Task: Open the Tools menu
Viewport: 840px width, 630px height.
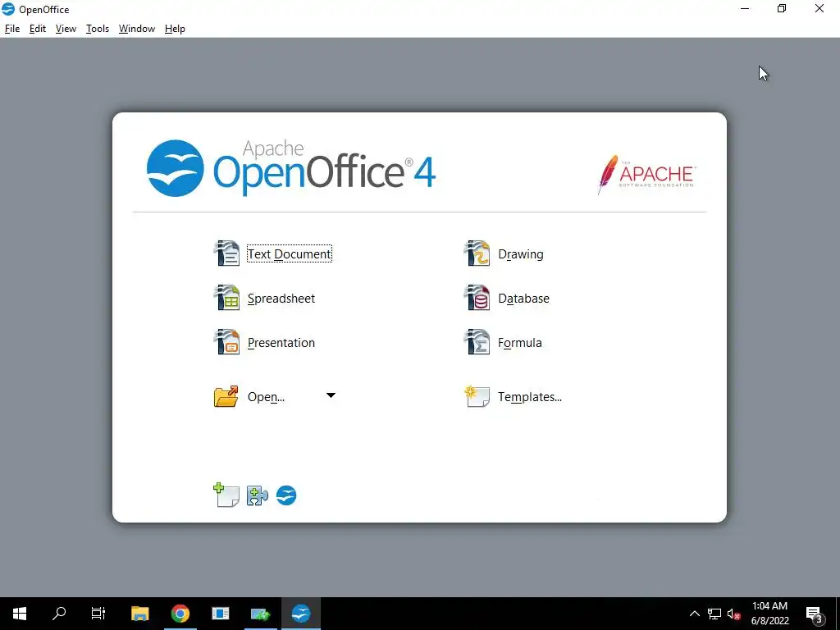Action: (x=98, y=29)
